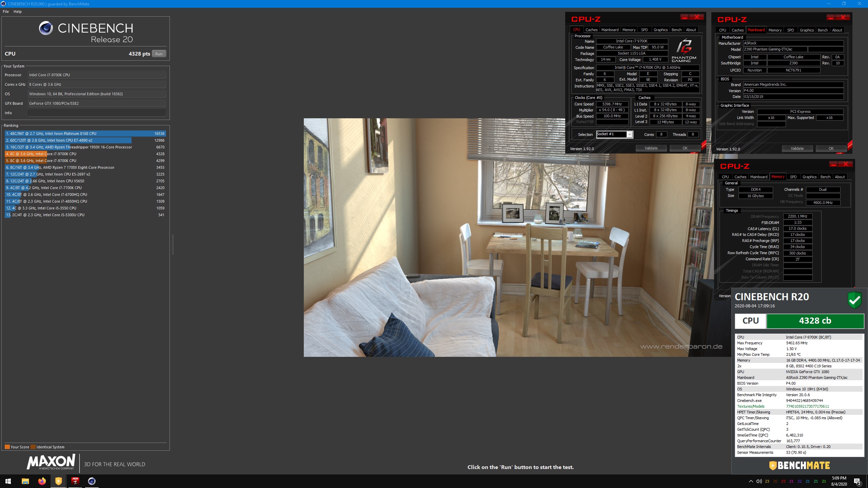Open Mainboard tab in CPU-Z CPU window
868x488 pixels.
[610, 30]
